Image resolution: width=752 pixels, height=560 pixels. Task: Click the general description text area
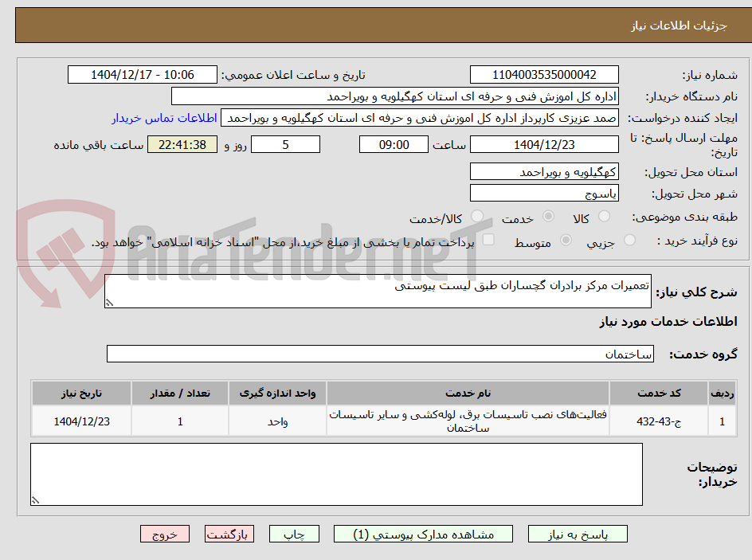(378, 291)
